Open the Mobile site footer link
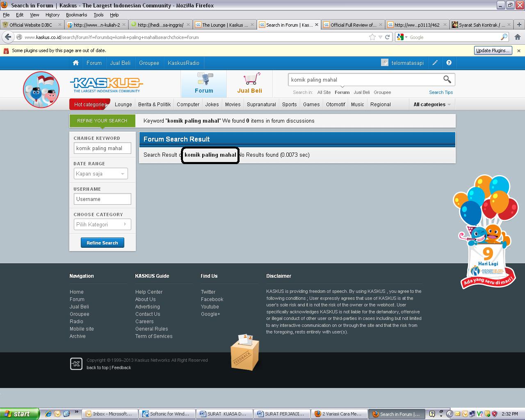 point(82,329)
